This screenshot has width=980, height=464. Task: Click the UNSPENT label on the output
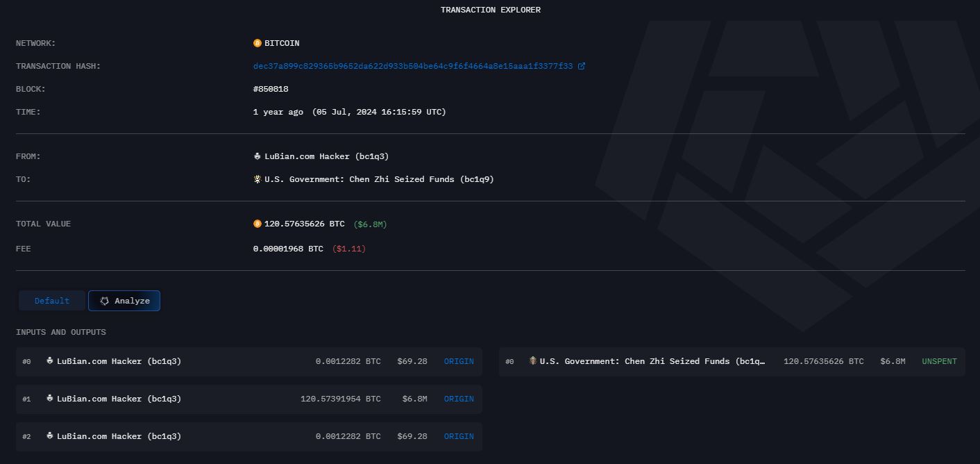pos(939,361)
